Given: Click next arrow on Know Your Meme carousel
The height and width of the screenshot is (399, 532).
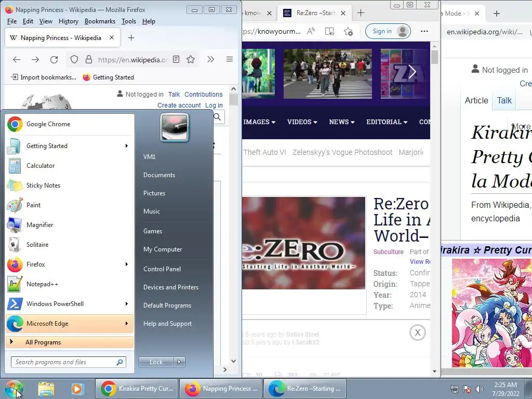Looking at the screenshot, I should tap(412, 72).
